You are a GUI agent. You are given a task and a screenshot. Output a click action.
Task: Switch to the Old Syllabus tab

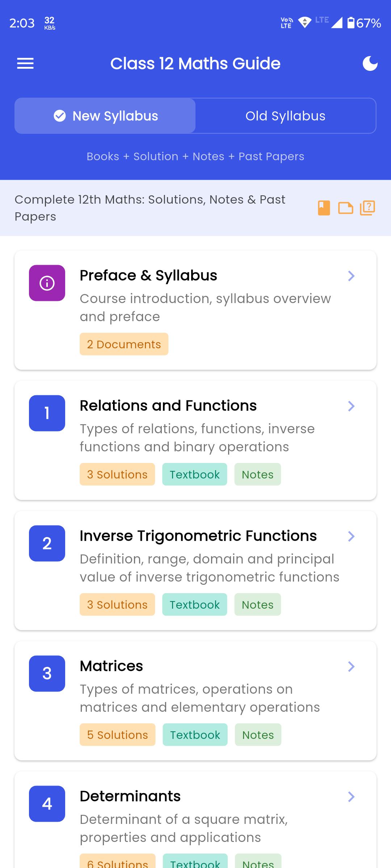(x=285, y=116)
